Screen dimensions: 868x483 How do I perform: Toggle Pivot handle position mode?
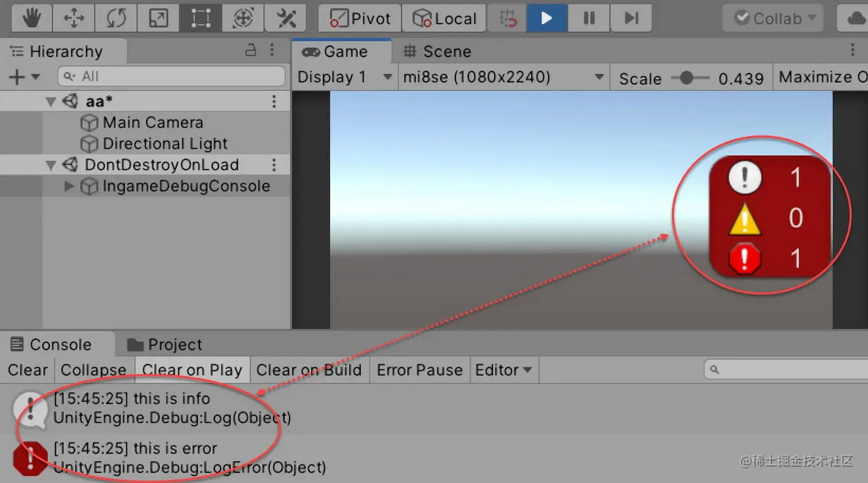coord(359,18)
